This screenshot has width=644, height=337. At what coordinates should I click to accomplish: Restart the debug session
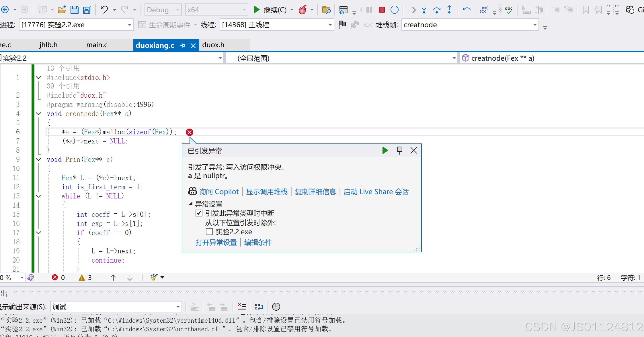[395, 10]
